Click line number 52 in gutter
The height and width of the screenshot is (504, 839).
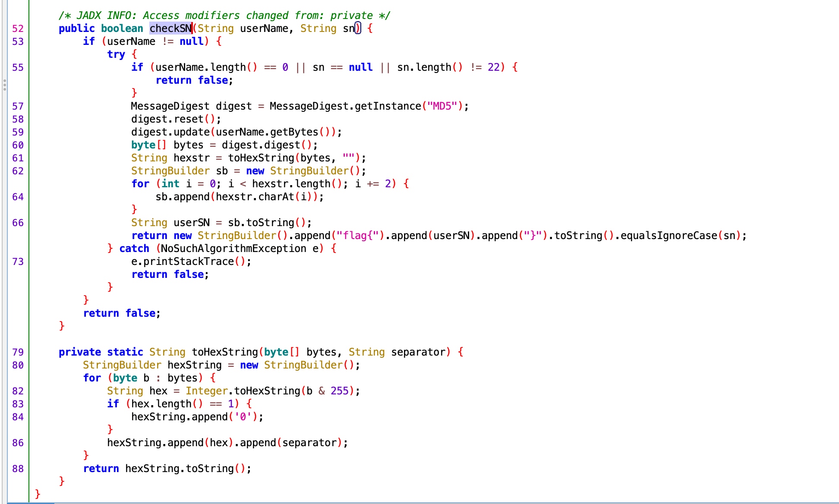[18, 28]
